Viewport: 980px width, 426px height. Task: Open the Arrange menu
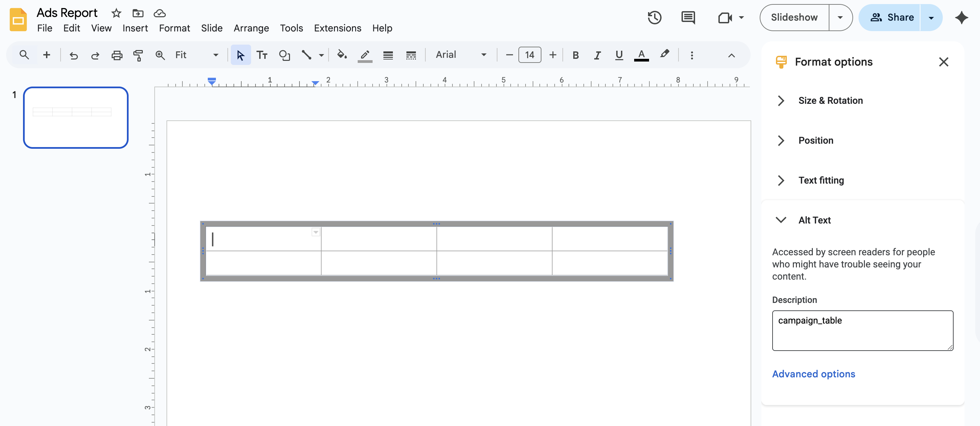coord(251,28)
